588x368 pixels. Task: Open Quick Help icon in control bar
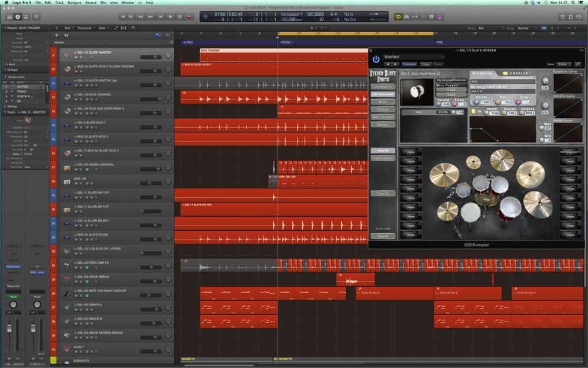click(36, 16)
